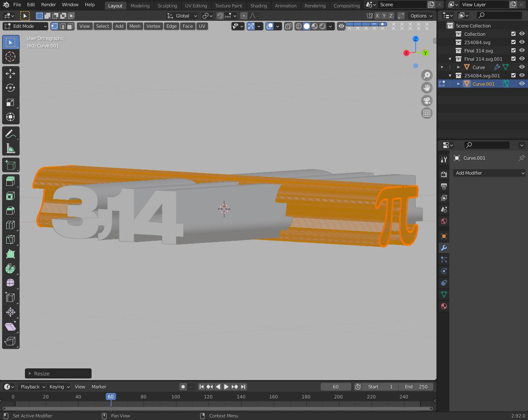Enable vertex select mode

55,26
